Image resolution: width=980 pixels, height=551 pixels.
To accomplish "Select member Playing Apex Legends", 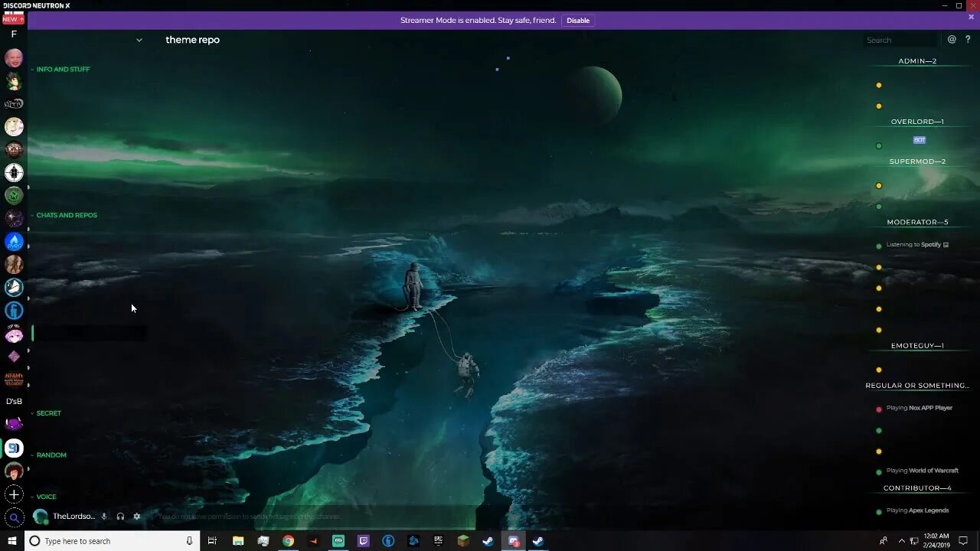I will coord(917,511).
